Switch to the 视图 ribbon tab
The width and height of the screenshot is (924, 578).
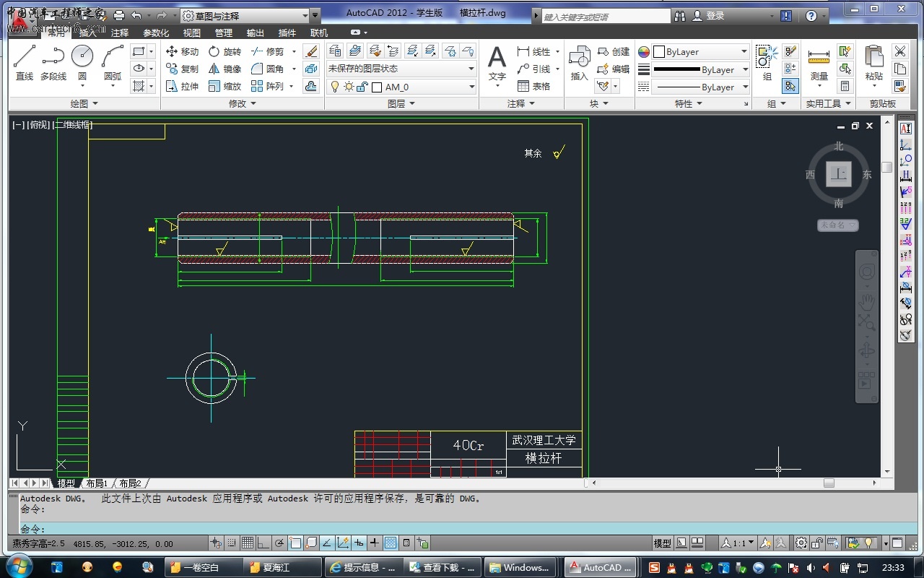tap(192, 33)
